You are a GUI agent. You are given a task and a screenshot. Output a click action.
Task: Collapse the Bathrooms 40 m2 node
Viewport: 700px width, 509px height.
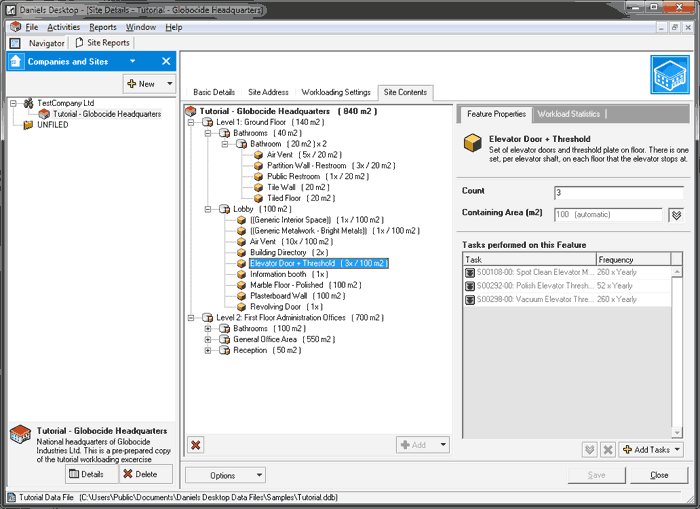(208, 133)
